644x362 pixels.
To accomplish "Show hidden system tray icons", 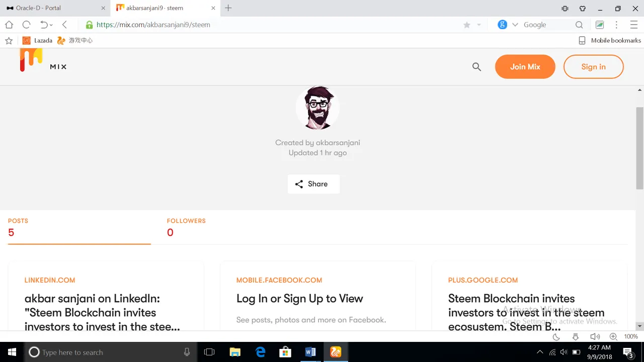I will pos(540,352).
